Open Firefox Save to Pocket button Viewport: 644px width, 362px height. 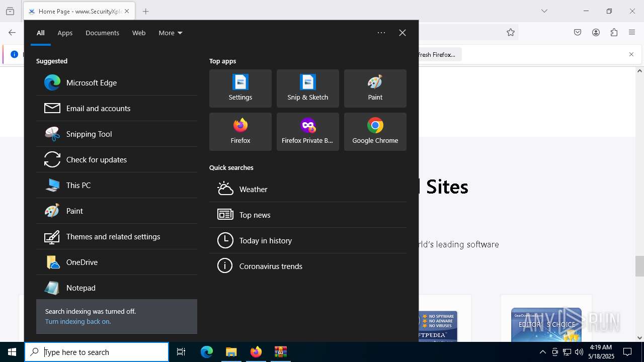click(x=578, y=32)
